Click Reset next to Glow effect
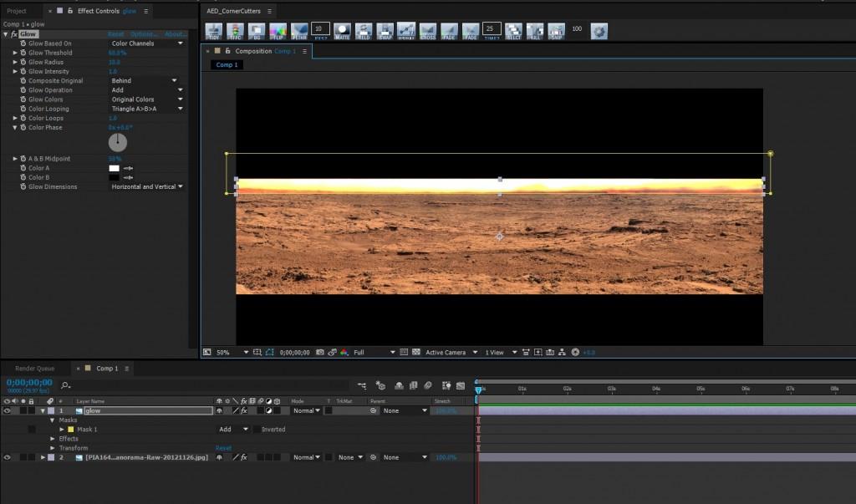This screenshot has width=856, height=504. click(x=116, y=34)
